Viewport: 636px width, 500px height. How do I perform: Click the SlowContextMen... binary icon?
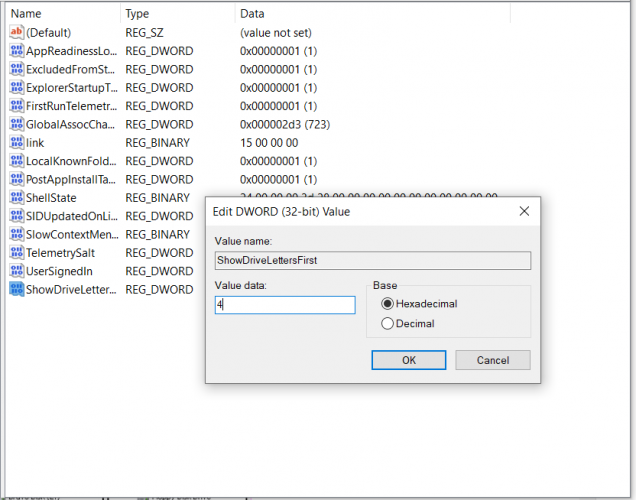pos(17,234)
